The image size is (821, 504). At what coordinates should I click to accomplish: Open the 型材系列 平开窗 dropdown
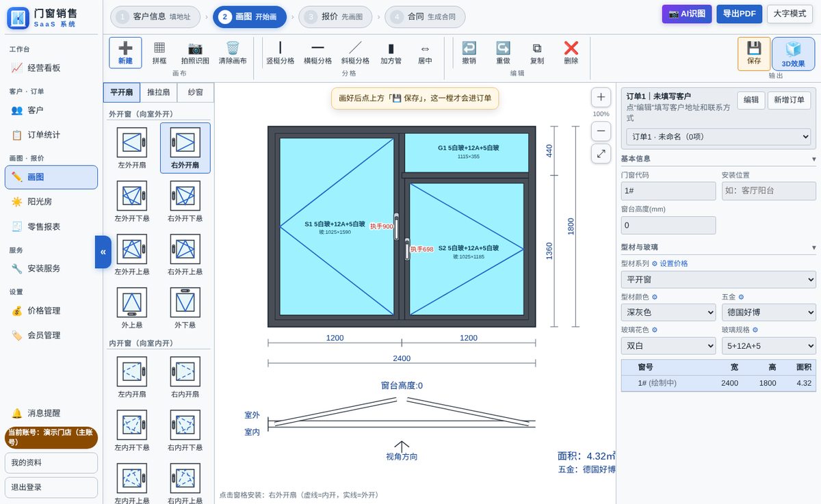click(x=718, y=279)
